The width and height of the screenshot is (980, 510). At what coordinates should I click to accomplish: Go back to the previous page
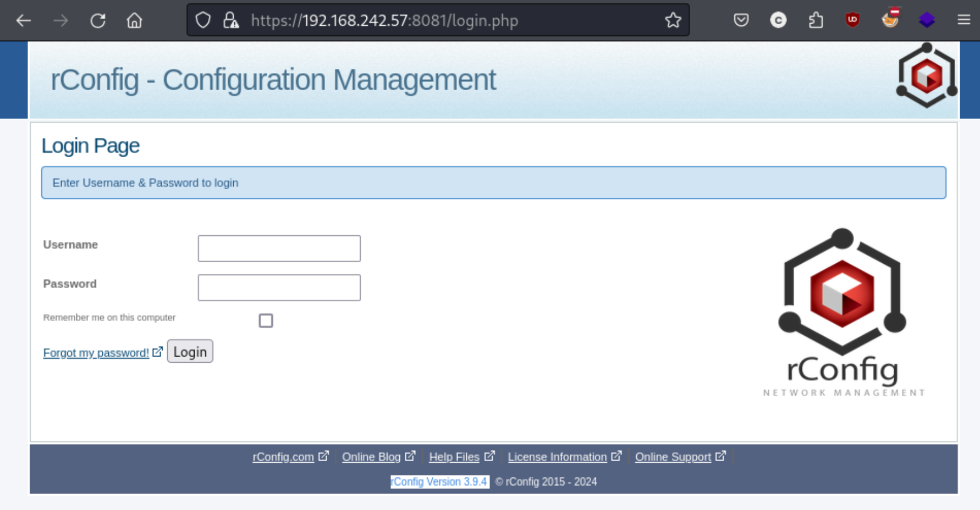(x=24, y=21)
